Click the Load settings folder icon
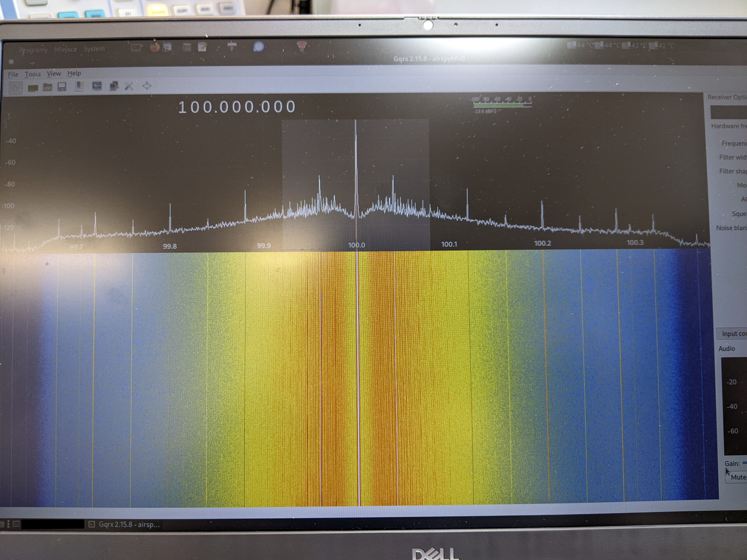The image size is (747, 560). [x=47, y=87]
